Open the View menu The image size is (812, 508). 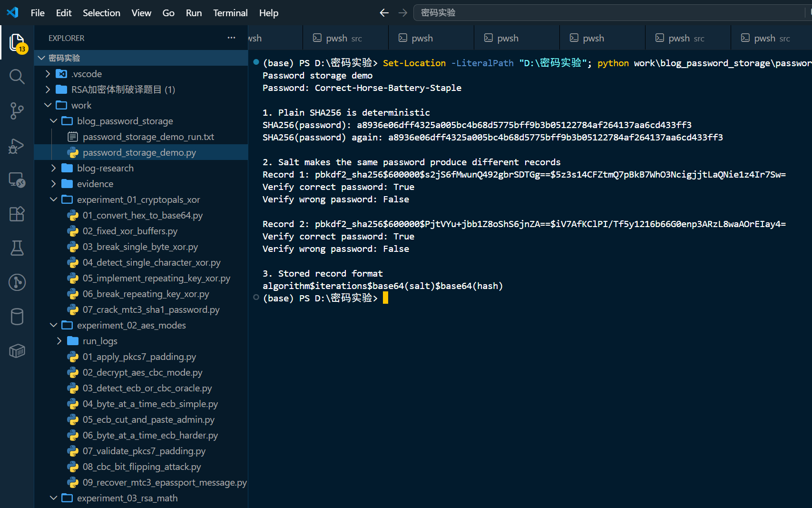(x=141, y=13)
